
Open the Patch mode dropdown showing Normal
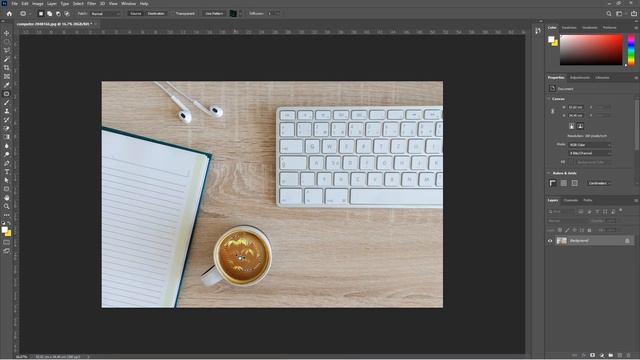(105, 13)
